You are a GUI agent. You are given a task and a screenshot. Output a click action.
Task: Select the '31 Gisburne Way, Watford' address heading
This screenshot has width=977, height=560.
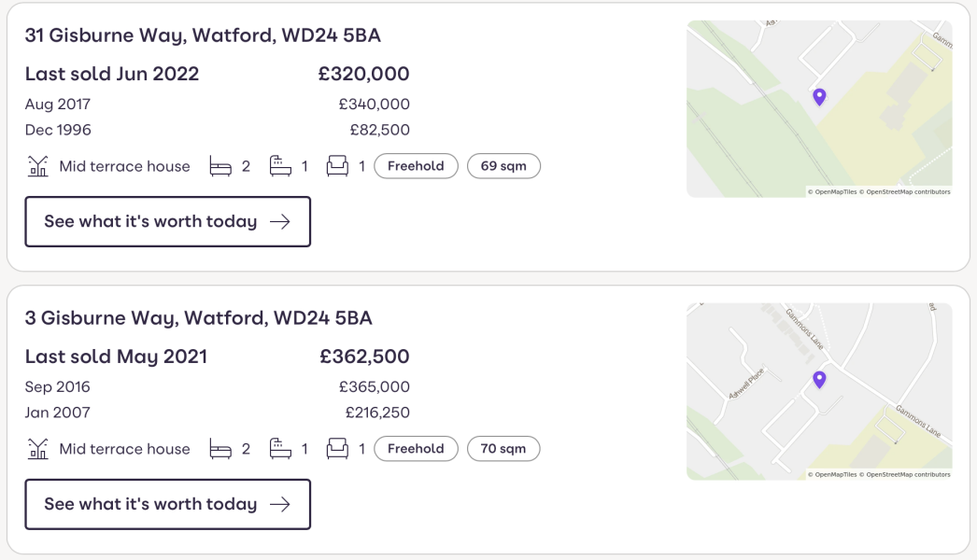203,35
